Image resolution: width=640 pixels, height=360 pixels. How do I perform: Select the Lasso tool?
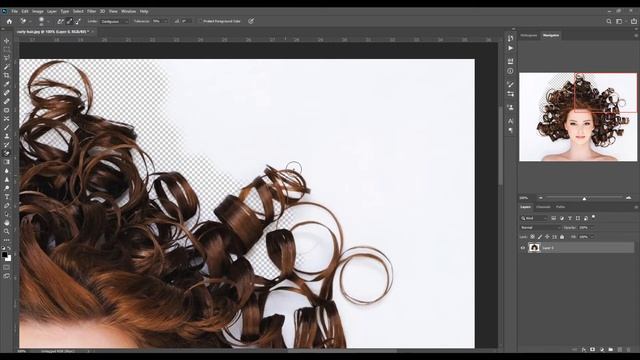click(x=7, y=58)
